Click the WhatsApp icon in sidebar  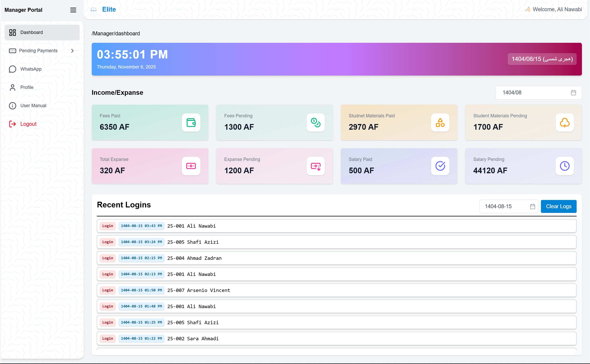point(13,69)
